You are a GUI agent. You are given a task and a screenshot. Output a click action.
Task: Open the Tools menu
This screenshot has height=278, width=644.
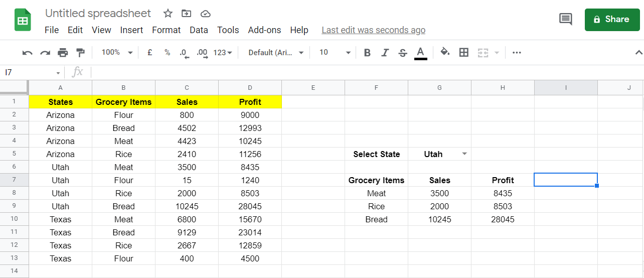coord(228,30)
